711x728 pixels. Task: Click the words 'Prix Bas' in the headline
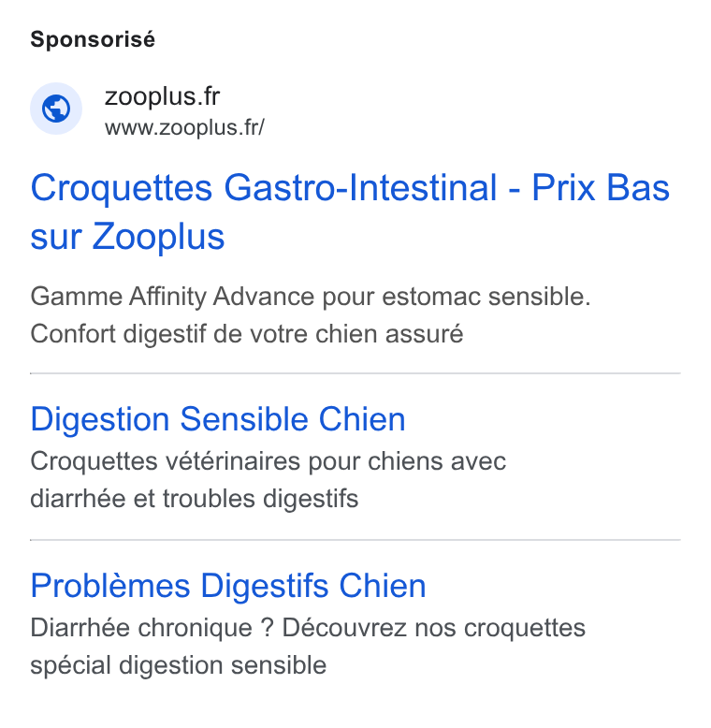coord(601,187)
